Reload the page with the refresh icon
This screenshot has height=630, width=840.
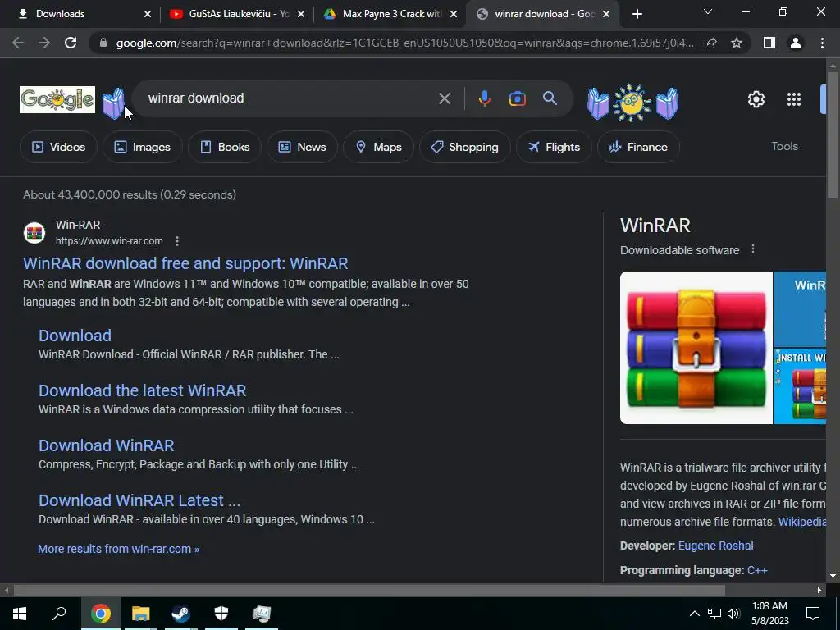(71, 43)
